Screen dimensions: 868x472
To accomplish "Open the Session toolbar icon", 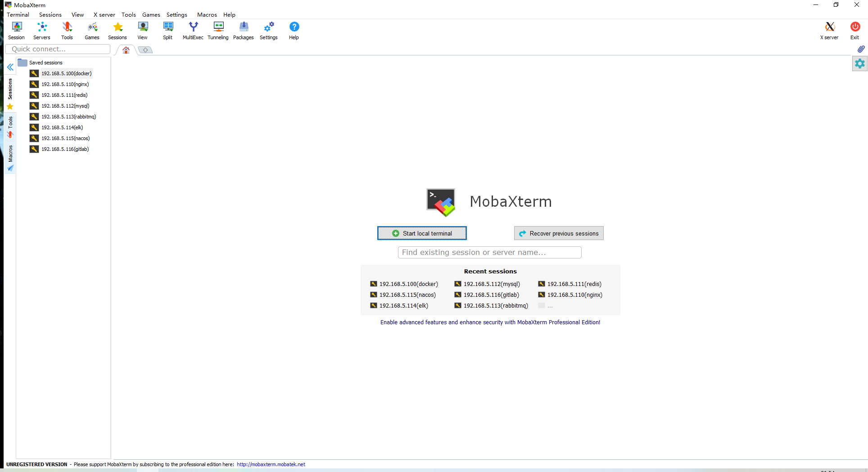I will 17,31.
